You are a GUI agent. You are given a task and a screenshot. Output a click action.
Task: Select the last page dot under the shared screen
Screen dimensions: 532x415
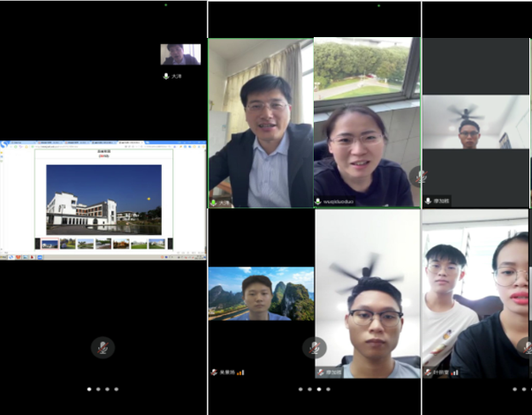coord(116,389)
